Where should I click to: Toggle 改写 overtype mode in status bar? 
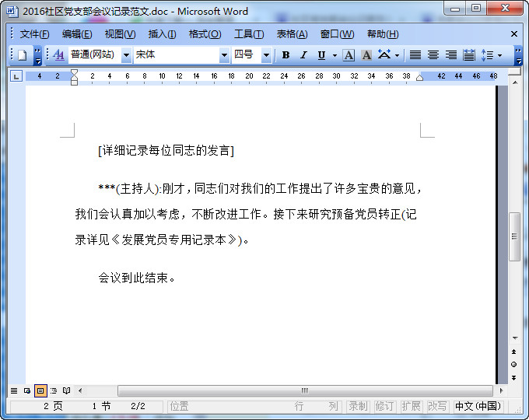[x=437, y=406]
